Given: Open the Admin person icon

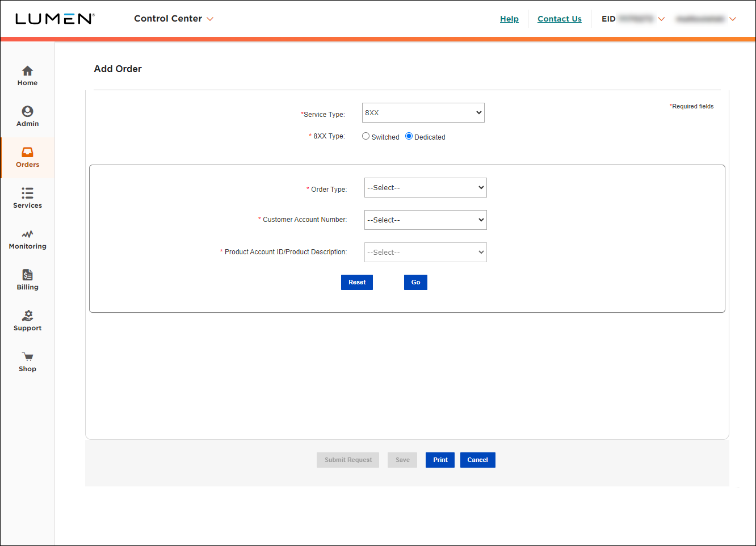Looking at the screenshot, I should (x=27, y=111).
